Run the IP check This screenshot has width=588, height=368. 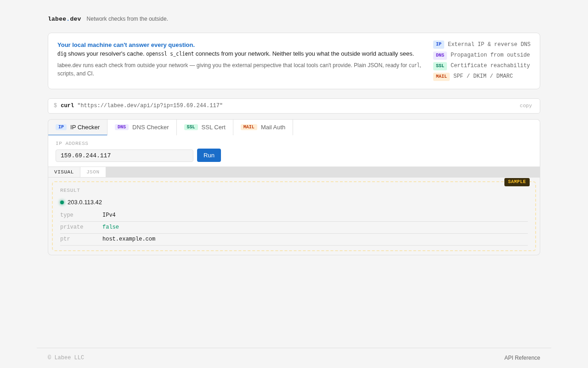209,155
